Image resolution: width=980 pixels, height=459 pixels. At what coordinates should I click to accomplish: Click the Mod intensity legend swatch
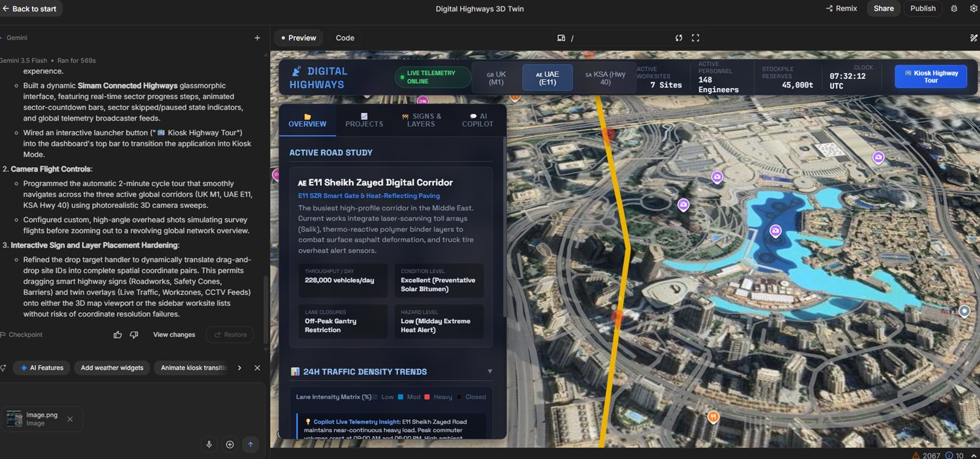(401, 397)
